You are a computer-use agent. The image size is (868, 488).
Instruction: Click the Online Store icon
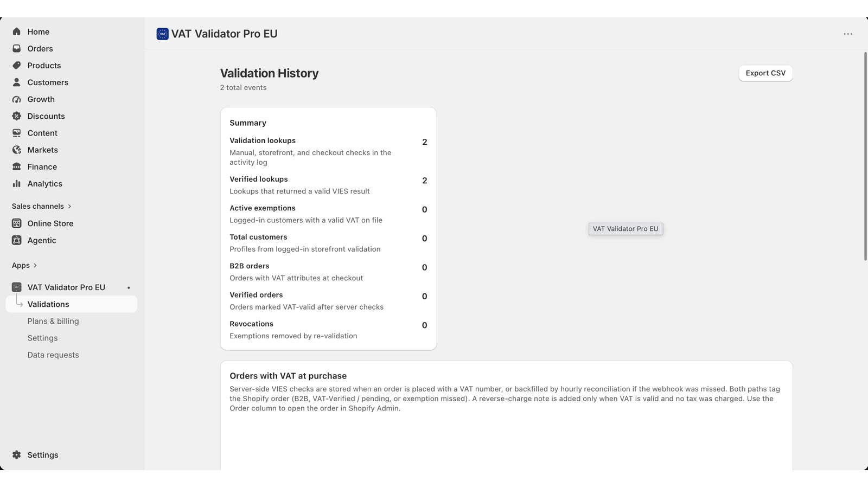pos(17,223)
